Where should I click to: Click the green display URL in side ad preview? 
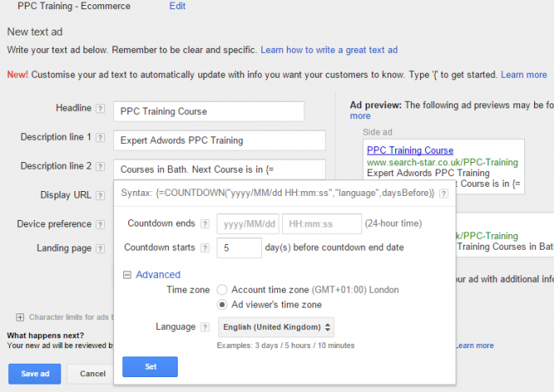click(x=442, y=162)
